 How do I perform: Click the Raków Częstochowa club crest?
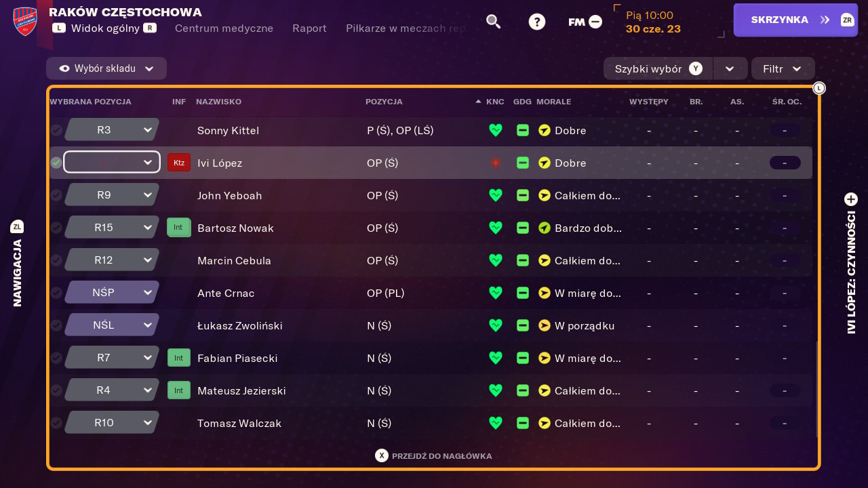(25, 21)
